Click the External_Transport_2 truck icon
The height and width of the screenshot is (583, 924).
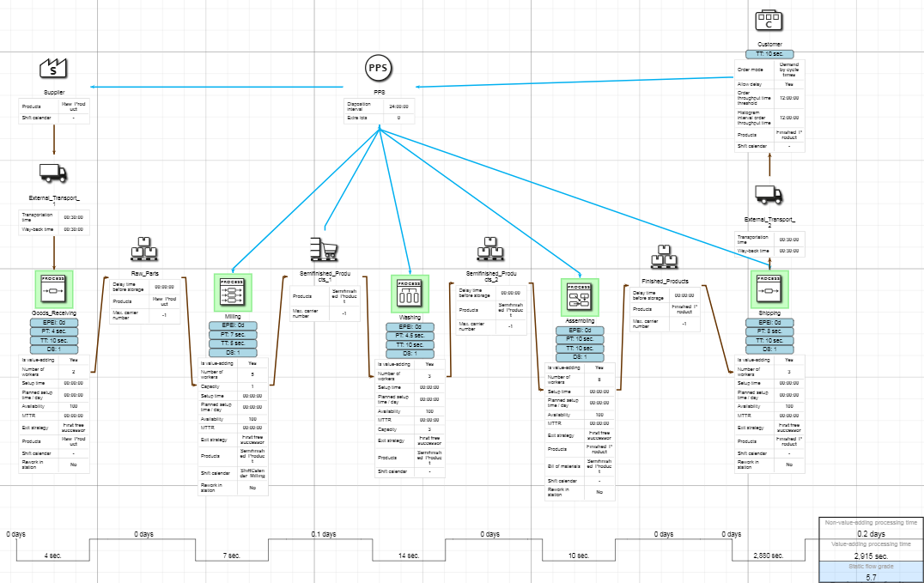[x=769, y=195]
